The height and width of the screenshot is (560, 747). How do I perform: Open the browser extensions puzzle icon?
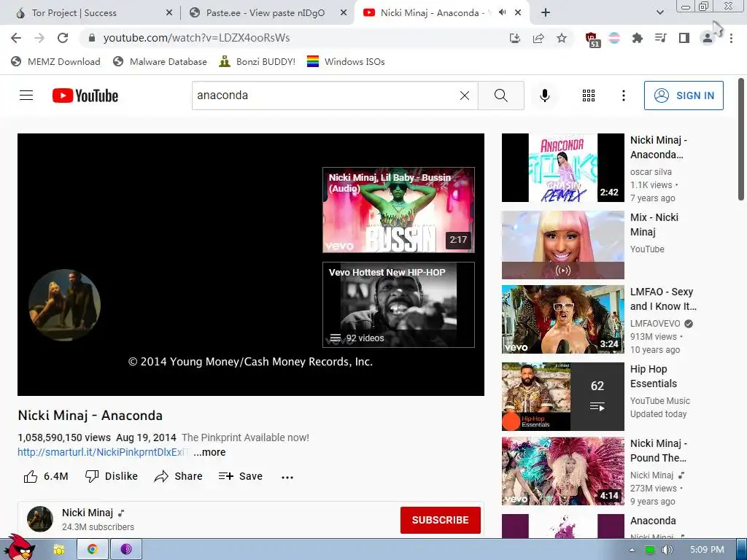(637, 38)
